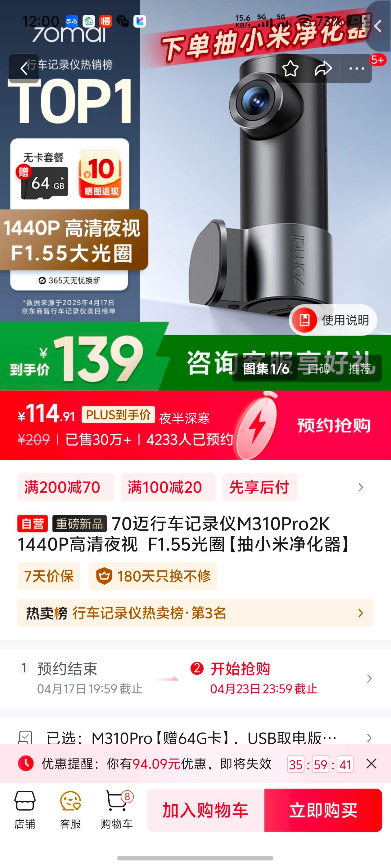This screenshot has height=868, width=391.
Task: Favorite the product with star icon
Action: point(290,69)
